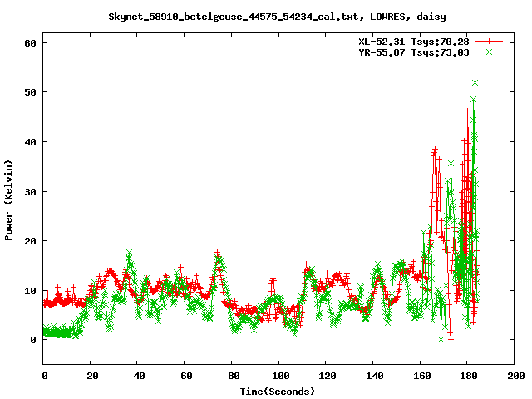The width and height of the screenshot is (532, 399).
Task: Click x-axis tick label 180
Action: pos(469,376)
